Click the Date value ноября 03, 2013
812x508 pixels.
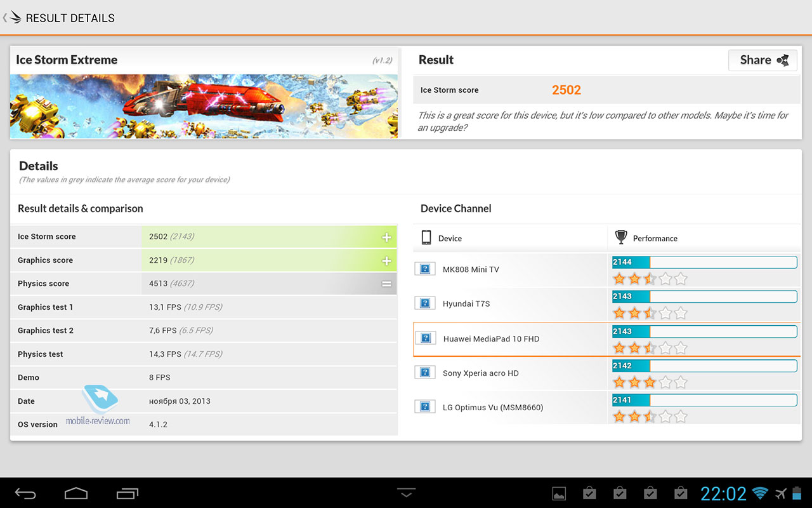pyautogui.click(x=180, y=401)
